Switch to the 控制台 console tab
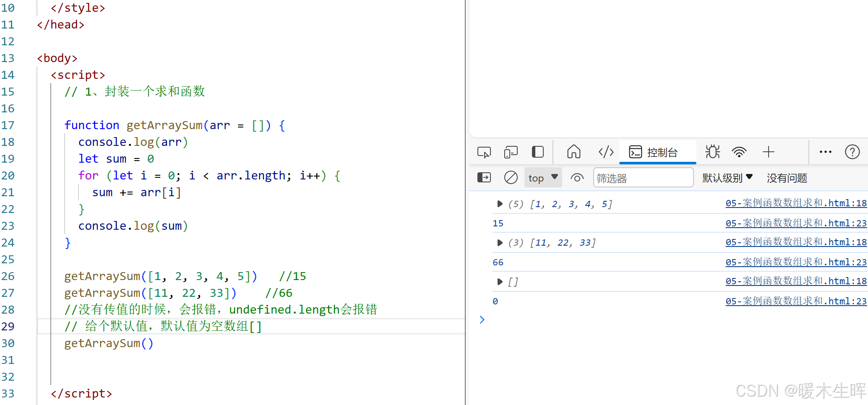868x405 pixels. [x=657, y=152]
